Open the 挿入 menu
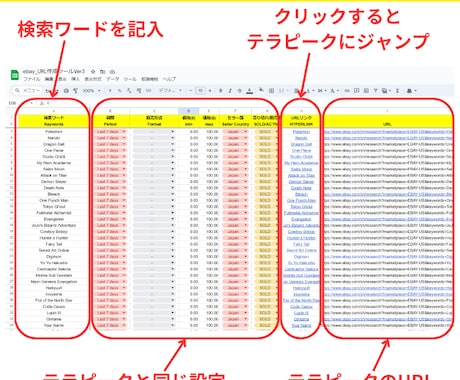 (76, 79)
